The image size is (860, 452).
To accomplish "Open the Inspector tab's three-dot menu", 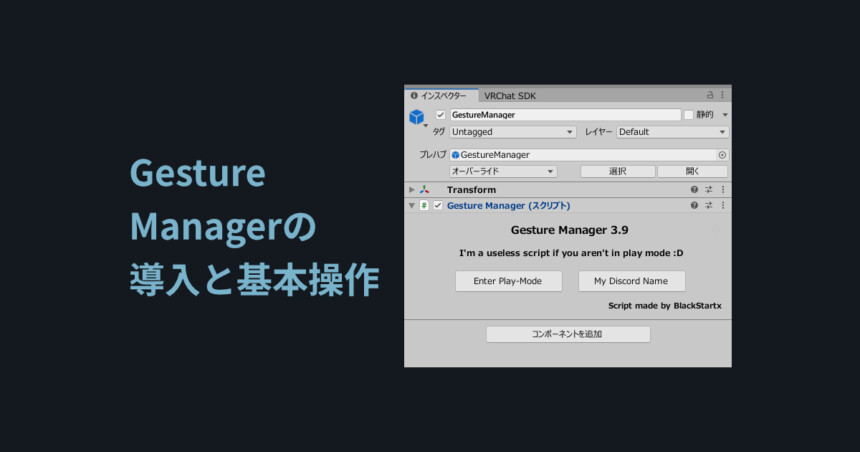I will tap(722, 95).
